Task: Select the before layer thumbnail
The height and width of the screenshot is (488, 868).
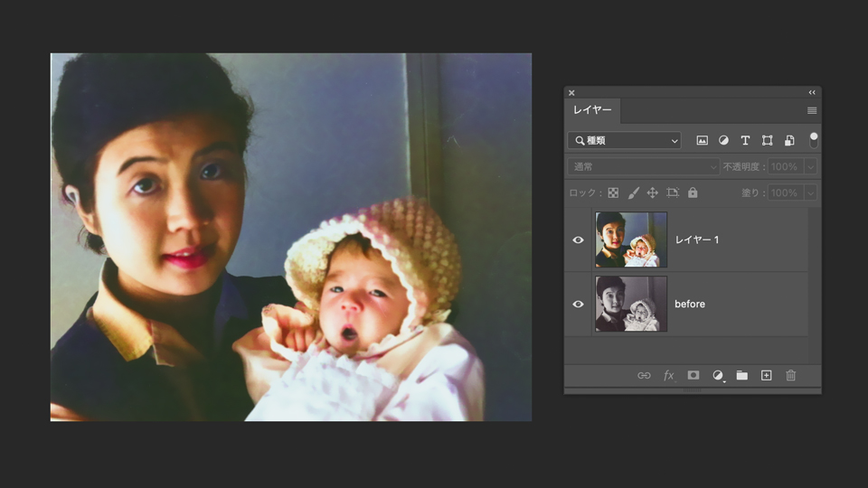Action: [631, 304]
